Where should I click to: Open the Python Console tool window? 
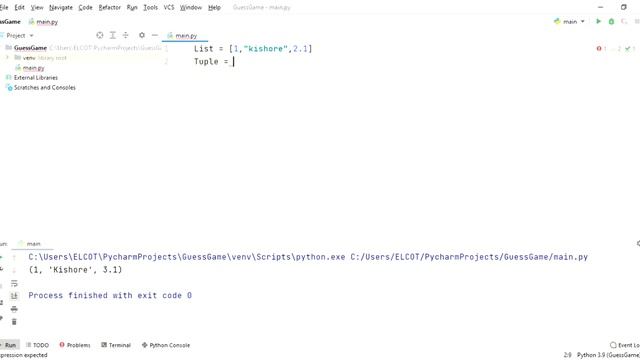click(166, 345)
